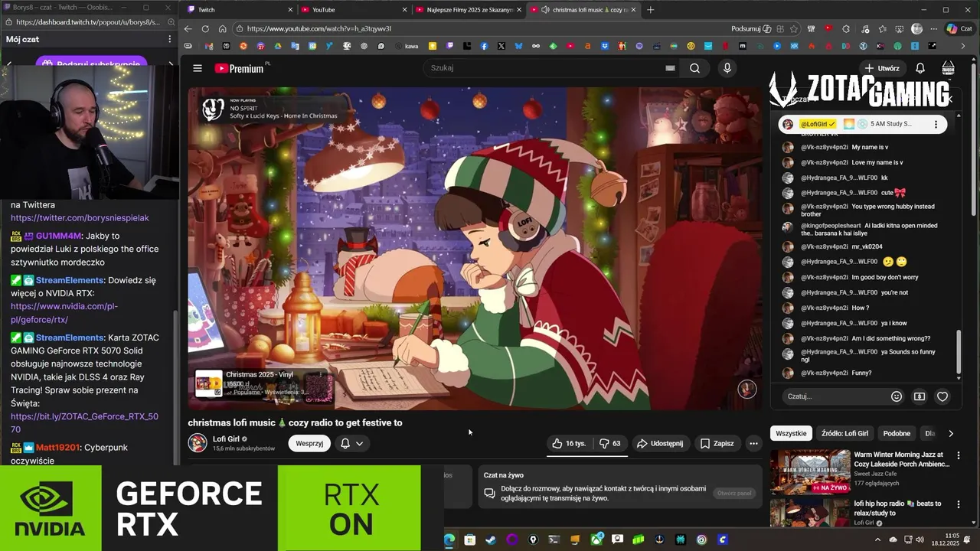Image resolution: width=980 pixels, height=551 pixels.
Task: Open Microsoft Edge from the taskbar
Action: (449, 540)
